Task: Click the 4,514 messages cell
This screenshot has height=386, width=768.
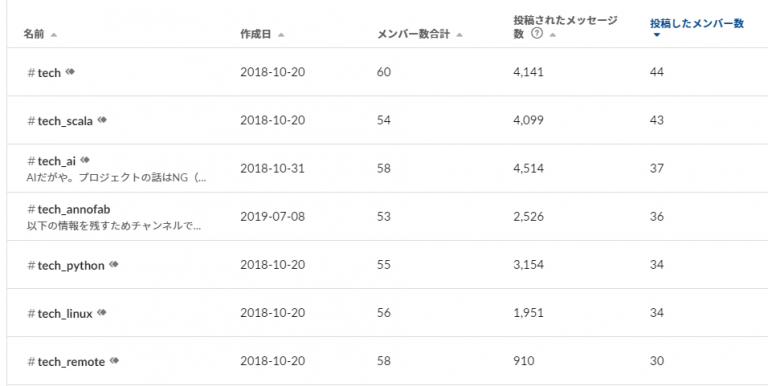Action: pyautogui.click(x=528, y=169)
